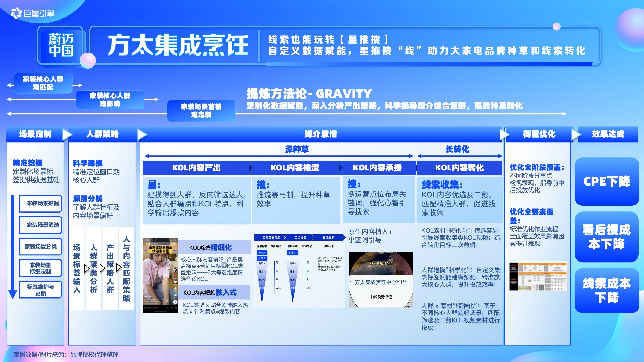Select the KOL内容承接 column header
The image size is (644, 362).
pos(377,168)
